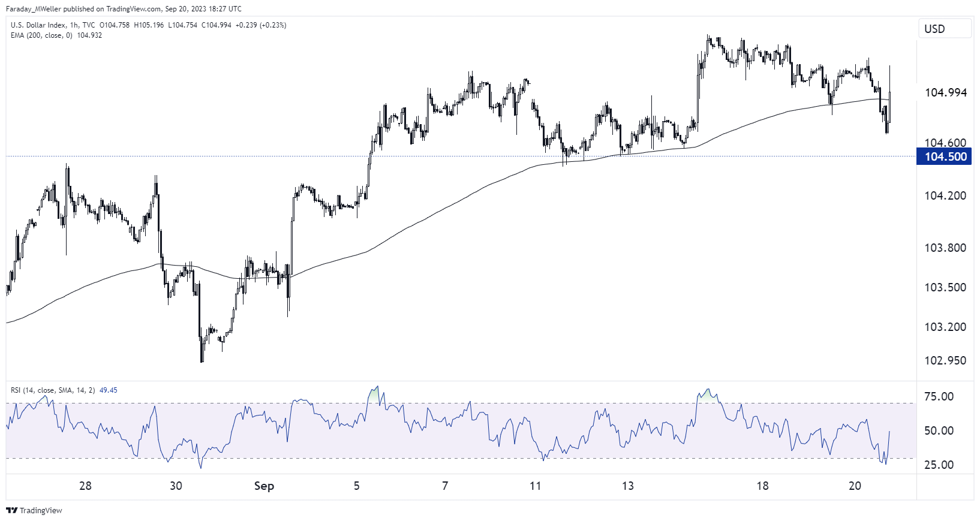Click the high price H105.196 in legend
Viewport: 980px width, 521px height.
click(x=149, y=25)
